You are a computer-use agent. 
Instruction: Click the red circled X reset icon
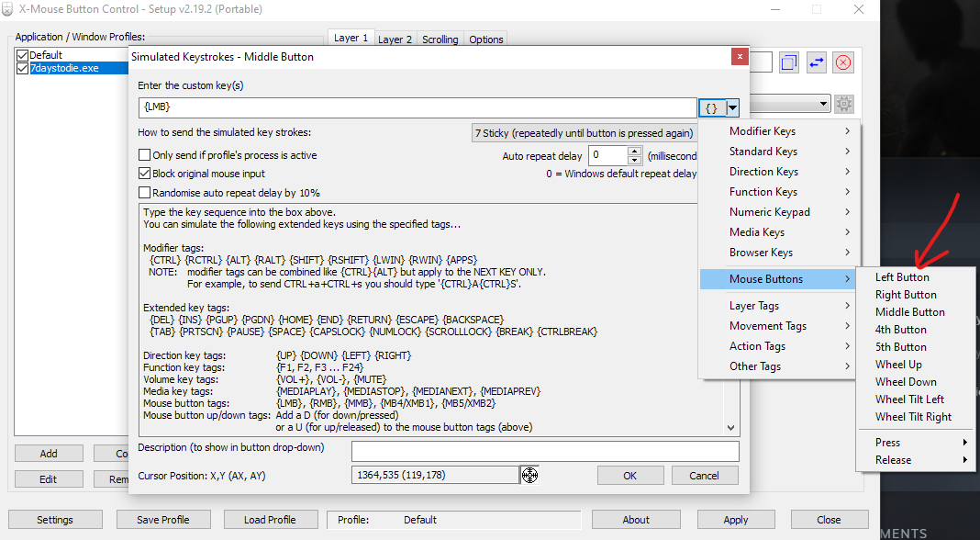[843, 62]
